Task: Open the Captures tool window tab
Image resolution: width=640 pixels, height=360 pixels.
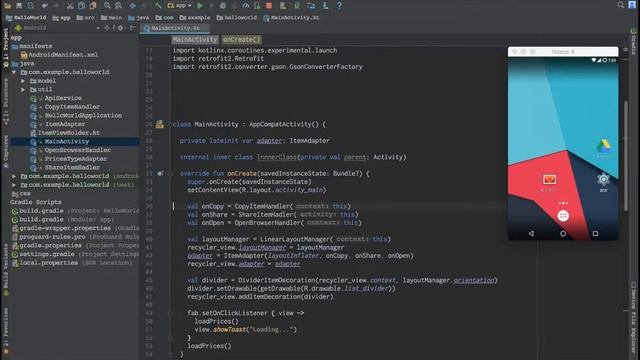Action: 6,151
